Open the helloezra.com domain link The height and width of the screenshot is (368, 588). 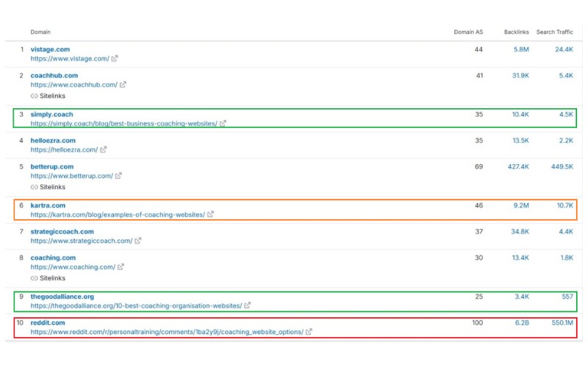pyautogui.click(x=53, y=141)
